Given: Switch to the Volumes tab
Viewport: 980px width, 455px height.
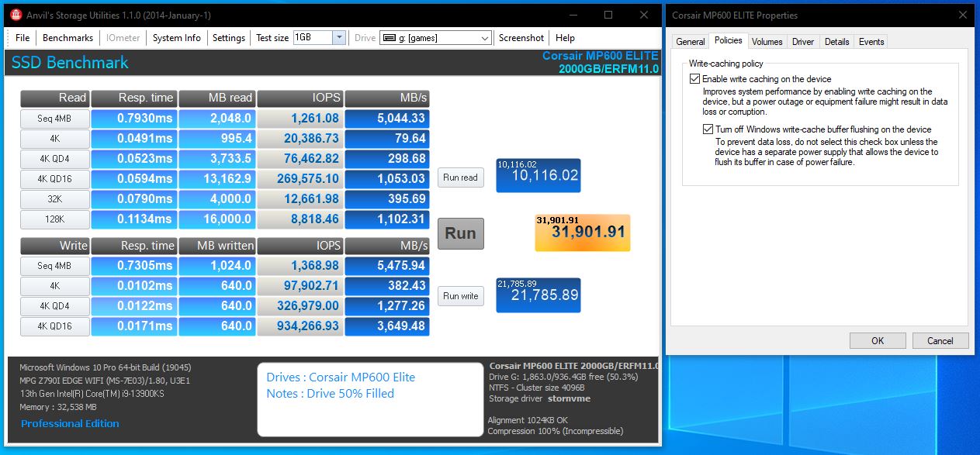Looking at the screenshot, I should tap(767, 42).
